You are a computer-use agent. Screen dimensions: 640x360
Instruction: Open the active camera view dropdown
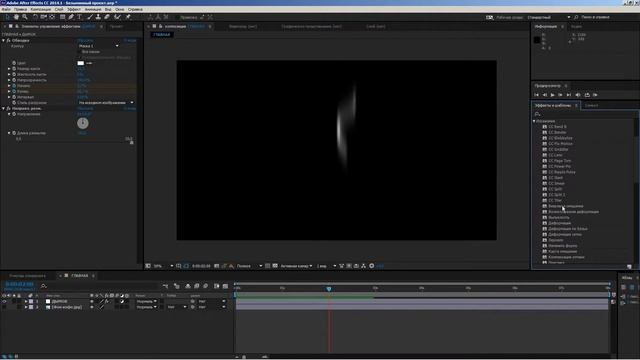click(x=296, y=266)
